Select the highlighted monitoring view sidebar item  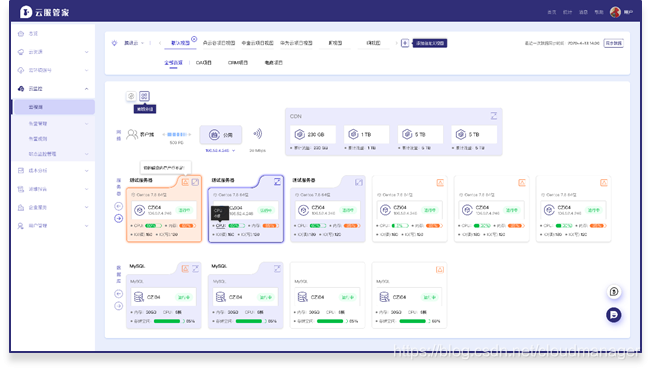[x=54, y=107]
